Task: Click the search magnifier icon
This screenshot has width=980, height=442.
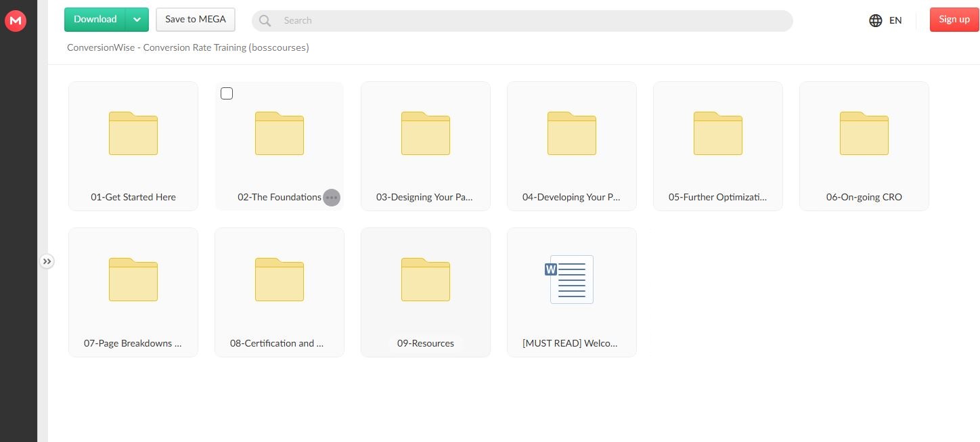Action: tap(265, 21)
